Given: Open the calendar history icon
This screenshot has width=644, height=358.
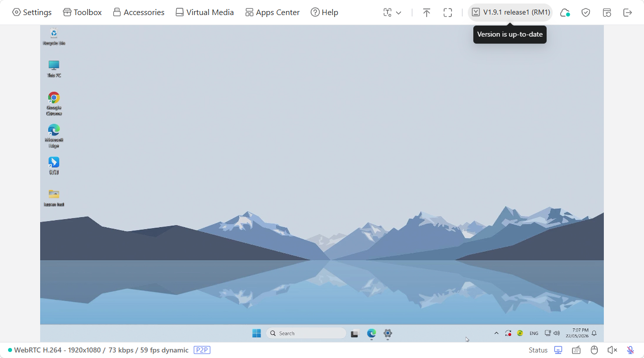Looking at the screenshot, I should pos(607,13).
